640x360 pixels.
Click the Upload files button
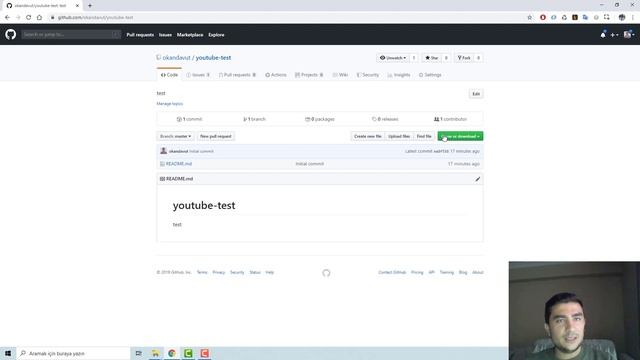[x=399, y=136]
